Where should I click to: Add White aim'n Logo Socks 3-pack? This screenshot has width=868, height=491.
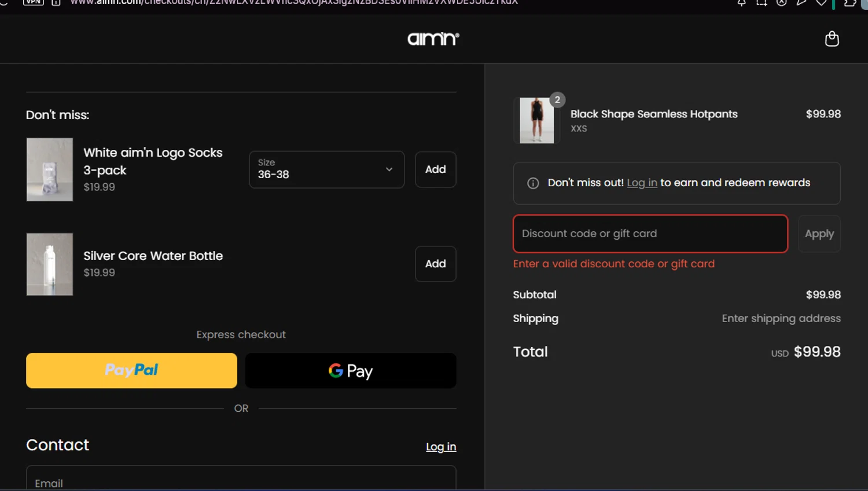coord(435,169)
